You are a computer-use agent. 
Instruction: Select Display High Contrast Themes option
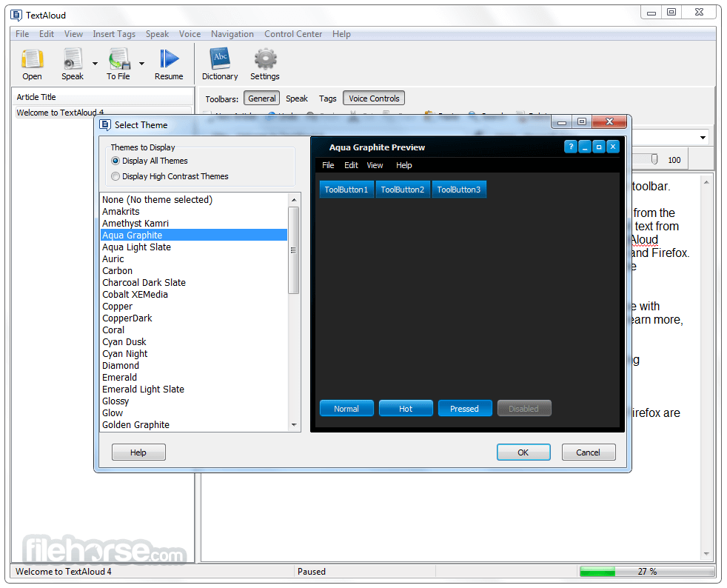[170, 176]
